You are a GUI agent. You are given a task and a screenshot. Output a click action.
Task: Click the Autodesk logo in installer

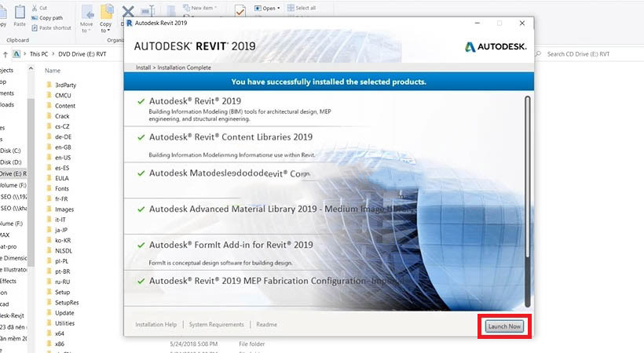coord(496,47)
